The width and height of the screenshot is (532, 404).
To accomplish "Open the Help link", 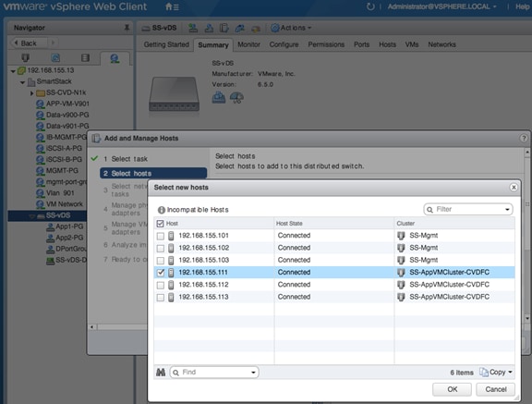I will coord(523,6).
